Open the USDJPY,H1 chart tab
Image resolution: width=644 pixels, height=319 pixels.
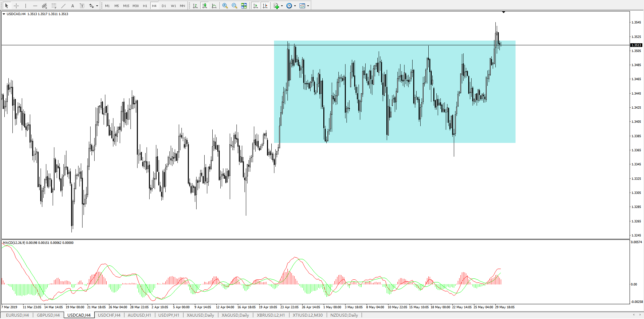click(x=169, y=315)
